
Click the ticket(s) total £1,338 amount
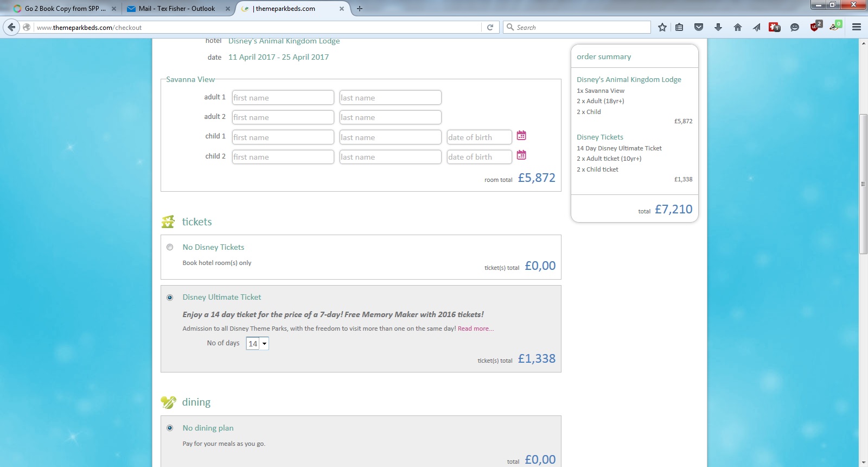pyautogui.click(x=537, y=359)
